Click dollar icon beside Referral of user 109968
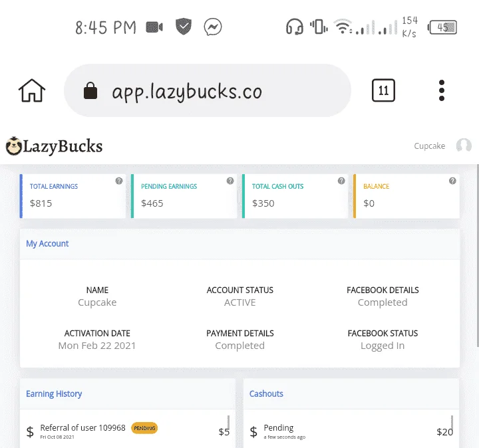 coord(30,431)
